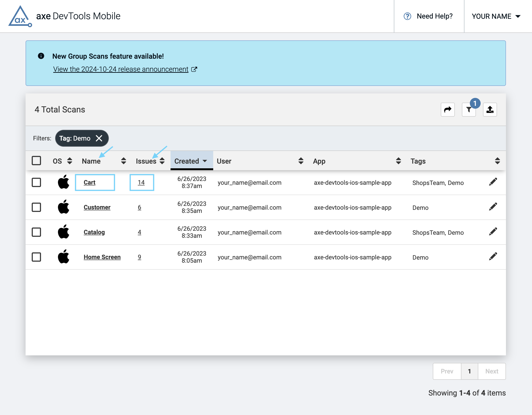Viewport: 532px width, 415px height.
Task: Select the Catalog row checkbox
Action: pos(36,232)
